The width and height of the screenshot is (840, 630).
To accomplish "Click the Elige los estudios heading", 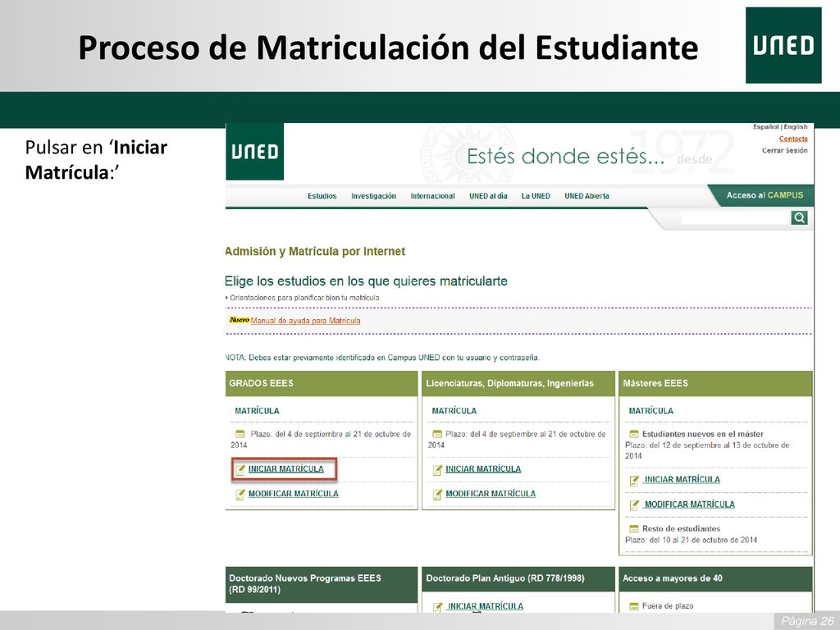I will 366,281.
